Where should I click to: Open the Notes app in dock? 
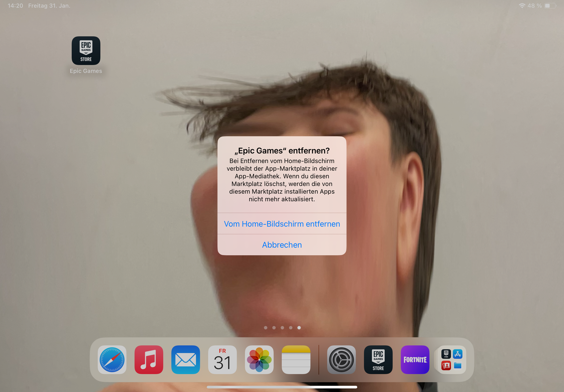[296, 359]
